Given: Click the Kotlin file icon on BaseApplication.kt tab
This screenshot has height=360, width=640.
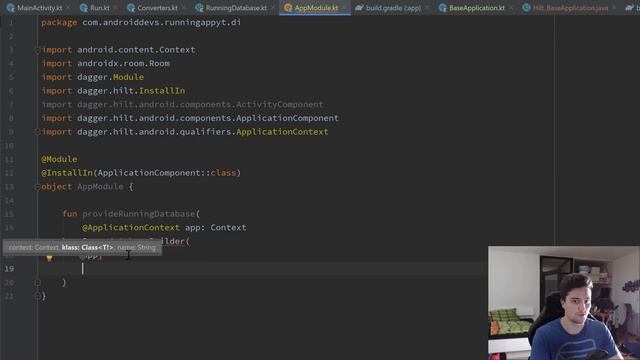Looking at the screenshot, I should click(442, 8).
